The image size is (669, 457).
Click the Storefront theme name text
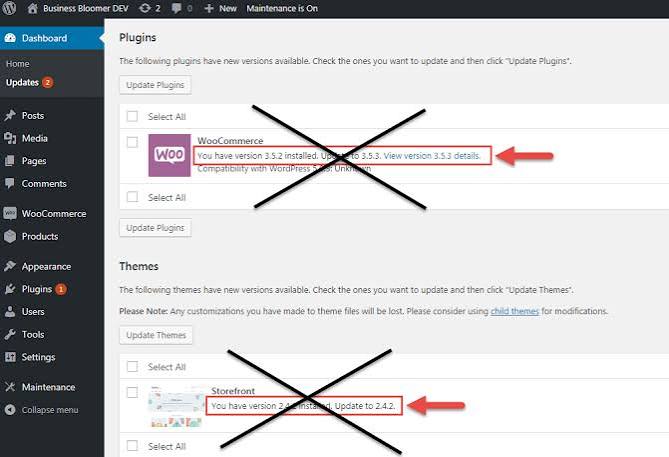[233, 390]
